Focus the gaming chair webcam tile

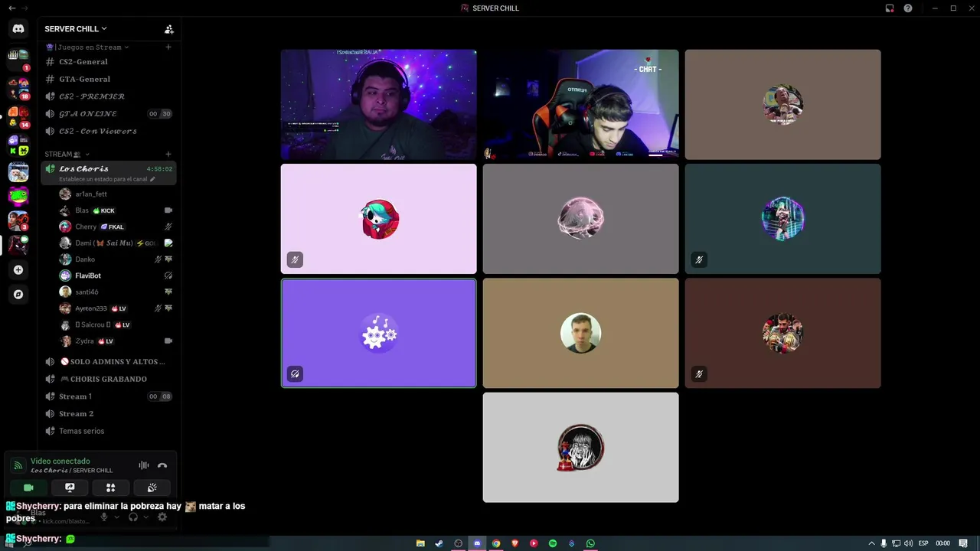pyautogui.click(x=580, y=104)
